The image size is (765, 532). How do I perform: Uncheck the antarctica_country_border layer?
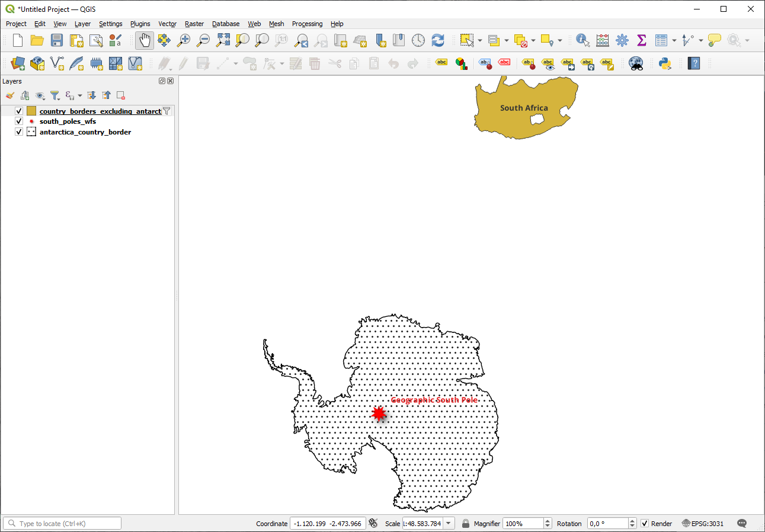(x=19, y=132)
